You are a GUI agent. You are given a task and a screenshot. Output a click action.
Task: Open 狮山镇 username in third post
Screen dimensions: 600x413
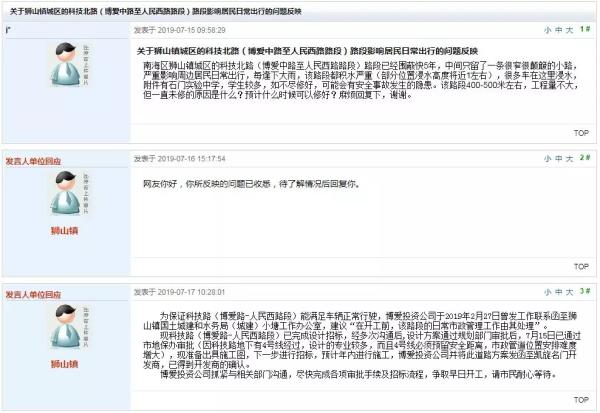(x=65, y=364)
